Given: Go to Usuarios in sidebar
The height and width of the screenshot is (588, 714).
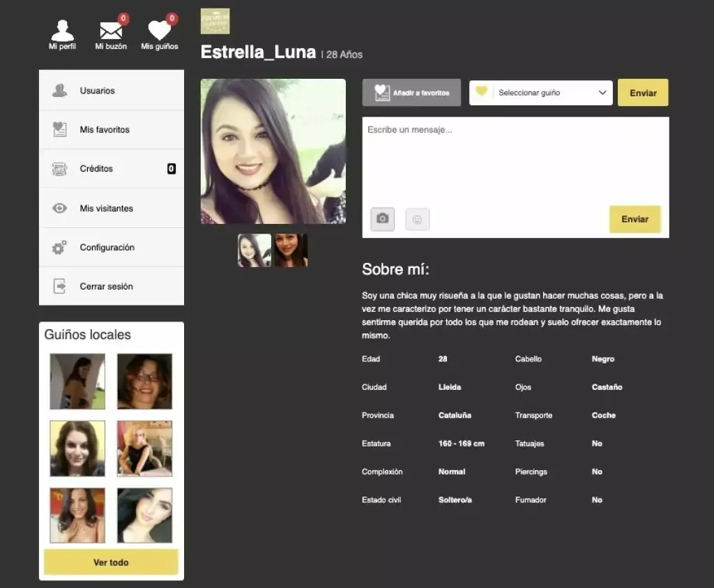Looking at the screenshot, I should coord(112,90).
